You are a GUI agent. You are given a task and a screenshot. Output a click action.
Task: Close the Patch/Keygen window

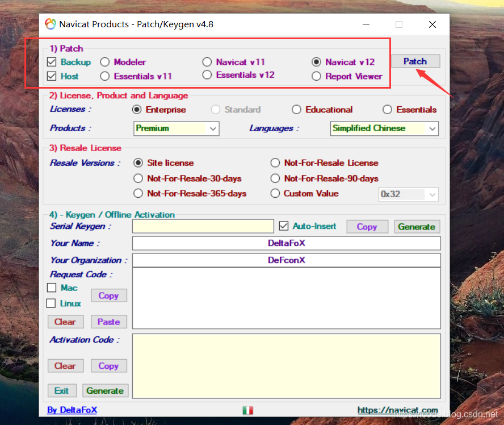click(432, 24)
